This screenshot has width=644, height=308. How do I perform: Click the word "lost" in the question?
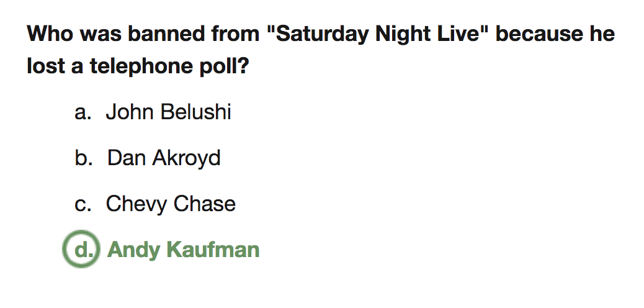(x=43, y=65)
